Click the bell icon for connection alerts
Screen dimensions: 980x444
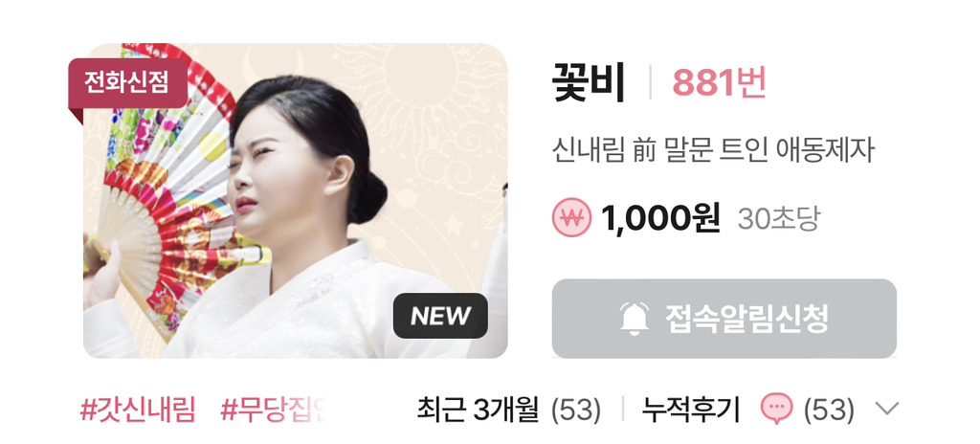point(634,319)
